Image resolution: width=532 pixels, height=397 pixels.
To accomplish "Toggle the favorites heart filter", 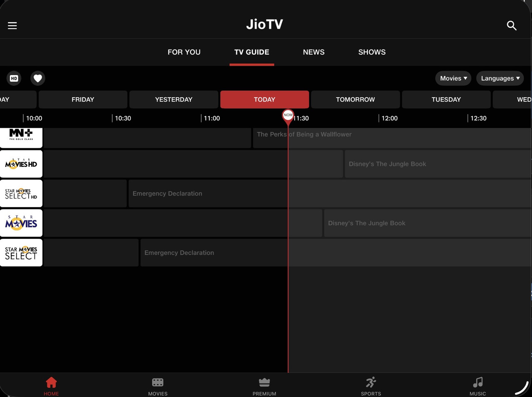I will tap(38, 78).
